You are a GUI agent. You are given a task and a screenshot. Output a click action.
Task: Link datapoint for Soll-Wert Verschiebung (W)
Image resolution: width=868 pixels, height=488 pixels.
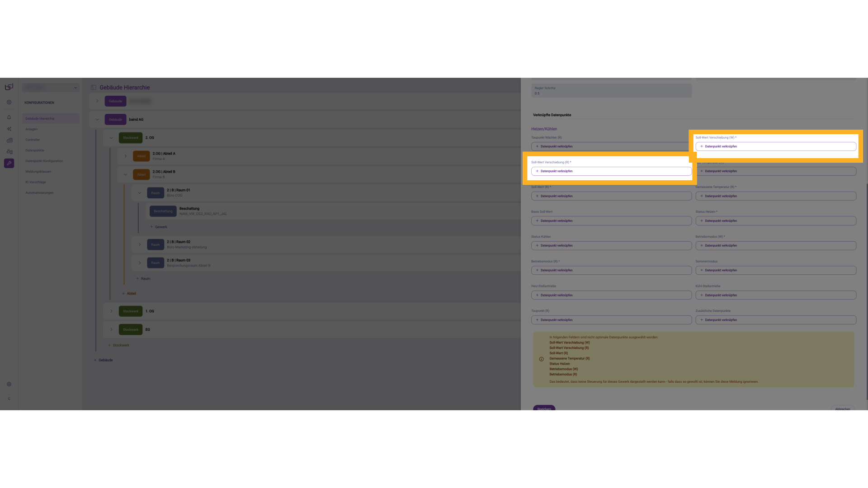(775, 146)
